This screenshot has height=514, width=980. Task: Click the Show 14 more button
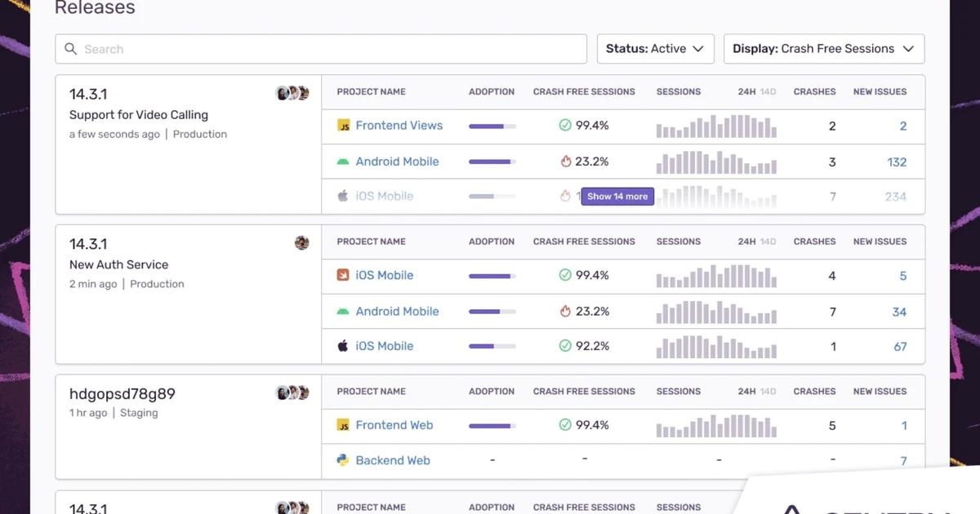[x=617, y=196]
